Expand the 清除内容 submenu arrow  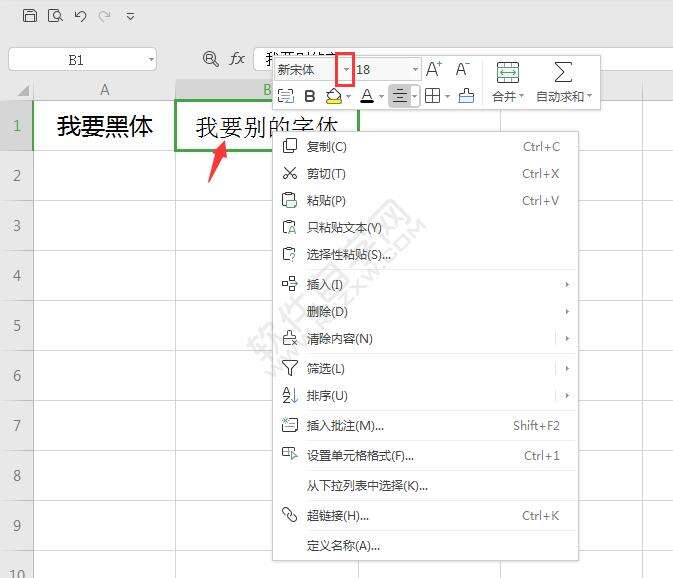point(567,339)
